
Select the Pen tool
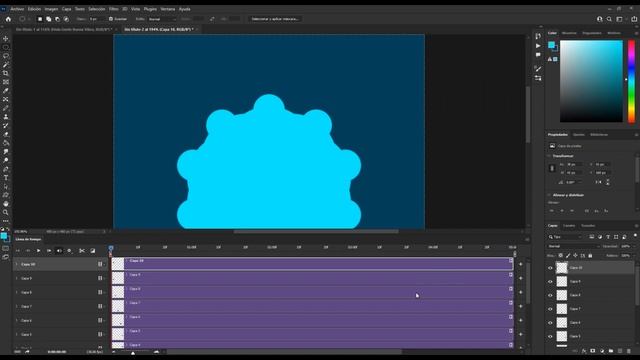click(x=6, y=169)
